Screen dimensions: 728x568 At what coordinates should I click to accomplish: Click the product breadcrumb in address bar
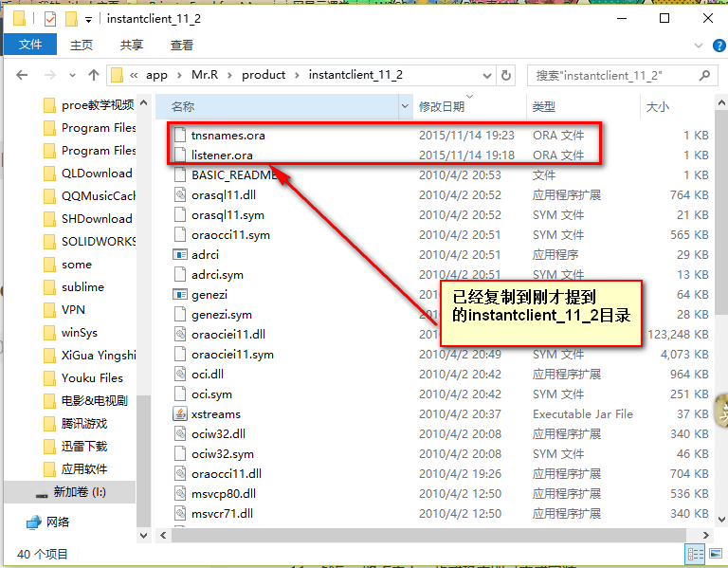pos(264,75)
